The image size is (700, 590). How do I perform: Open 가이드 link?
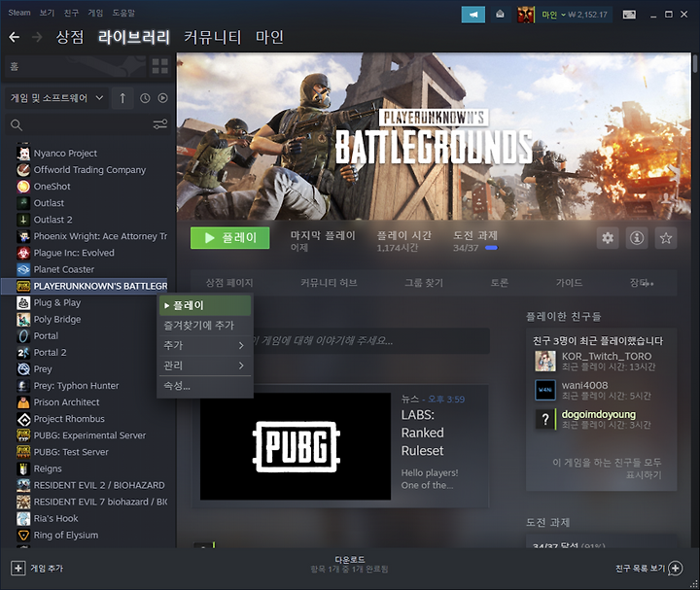pos(569,283)
